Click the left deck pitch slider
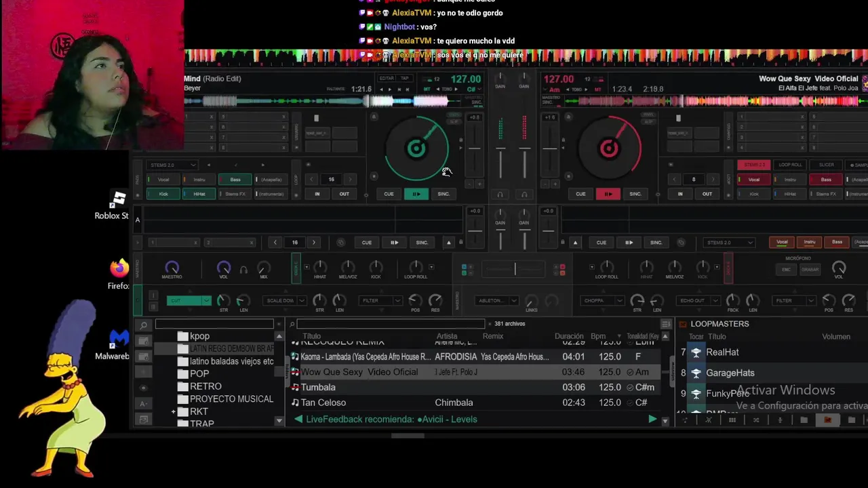Viewport: 868px width, 488px height. 475,149
